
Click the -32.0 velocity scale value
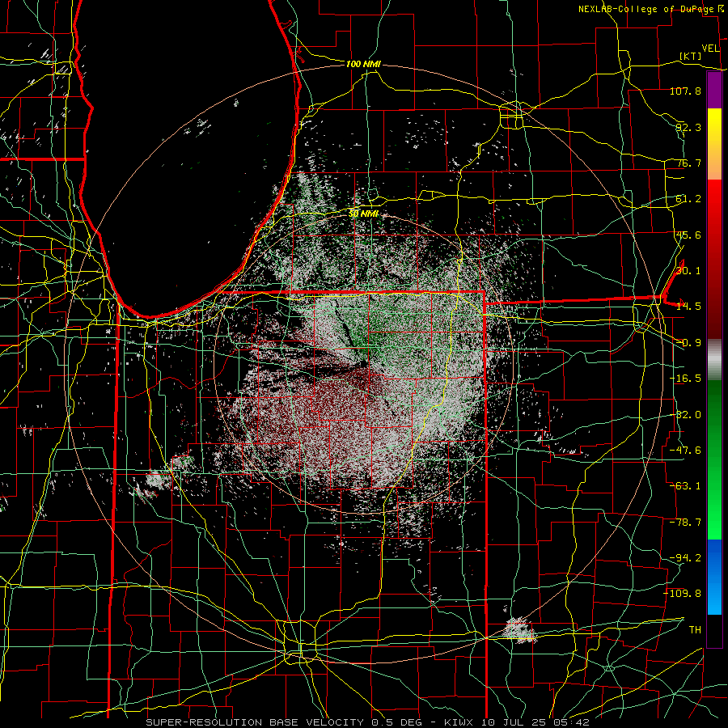click(685, 415)
